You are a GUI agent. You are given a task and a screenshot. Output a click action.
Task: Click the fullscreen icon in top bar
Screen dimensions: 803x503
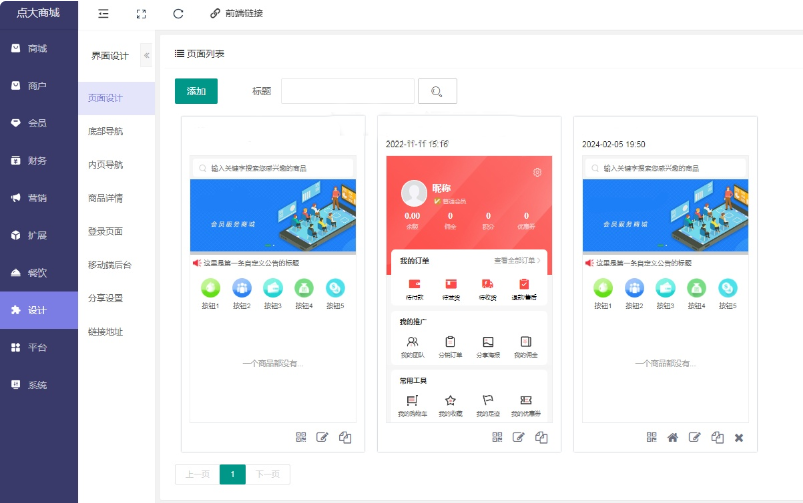pos(141,14)
